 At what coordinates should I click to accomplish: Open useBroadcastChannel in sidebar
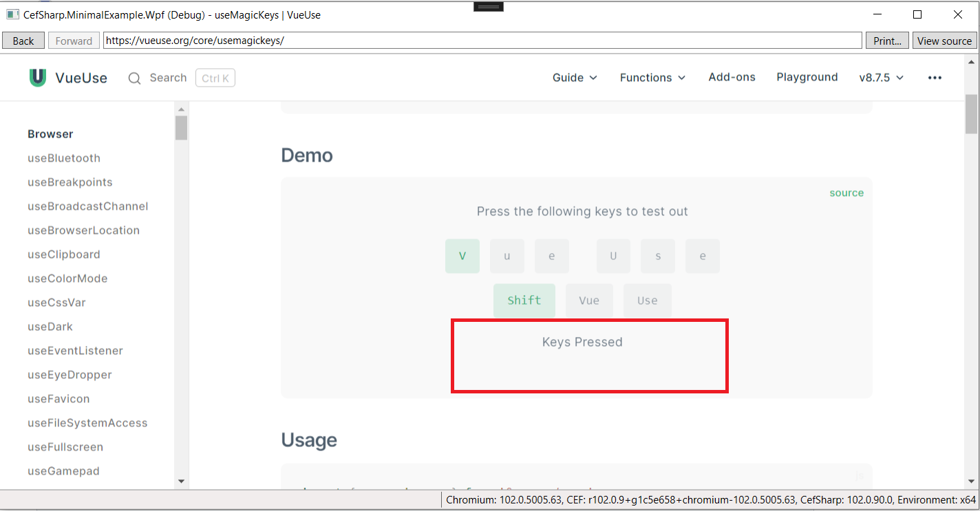pos(88,206)
